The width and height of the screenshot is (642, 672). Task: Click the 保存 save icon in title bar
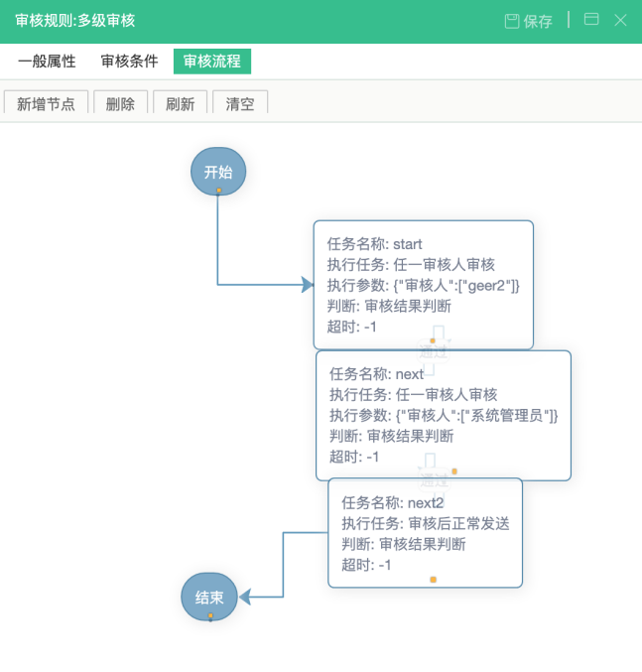click(528, 21)
